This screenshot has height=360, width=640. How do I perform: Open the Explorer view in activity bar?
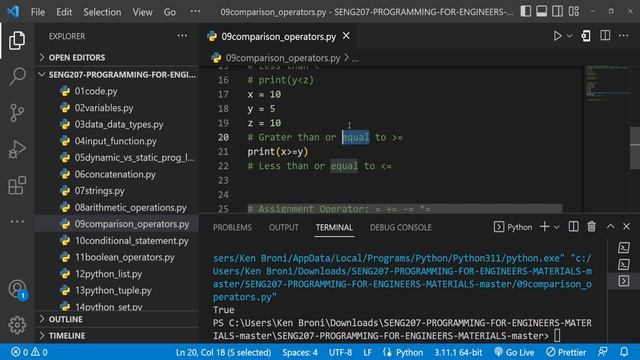coord(17,40)
